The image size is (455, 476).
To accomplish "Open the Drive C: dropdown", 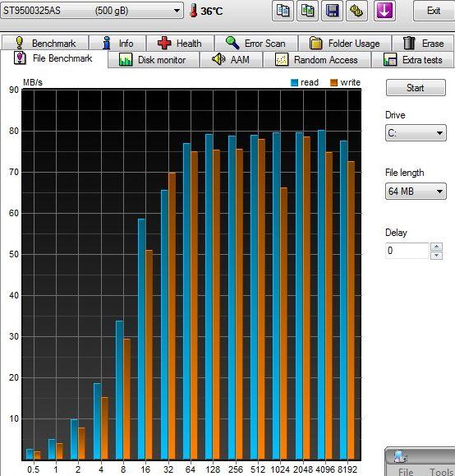I will [x=416, y=133].
